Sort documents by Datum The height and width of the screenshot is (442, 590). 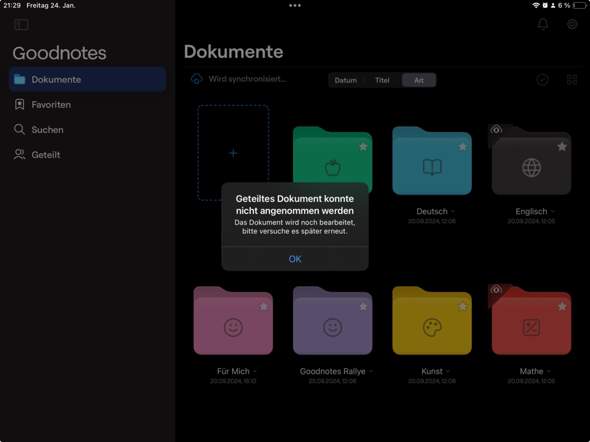(x=345, y=80)
